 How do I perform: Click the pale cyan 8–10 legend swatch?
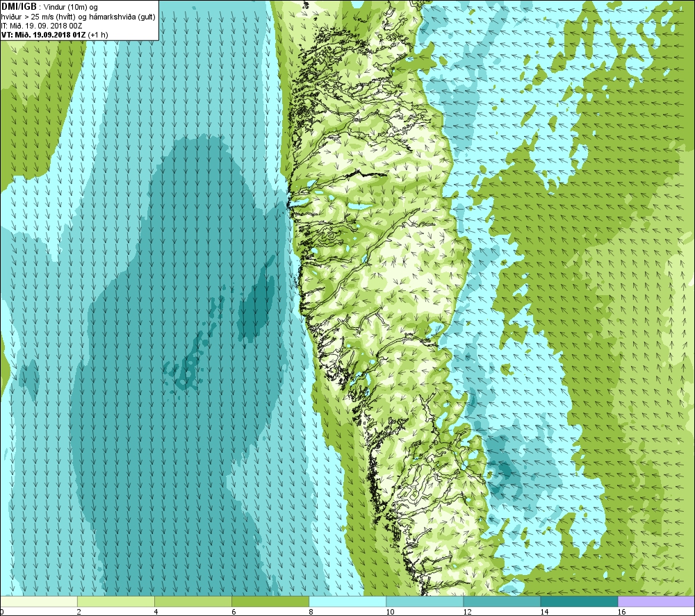pyautogui.click(x=347, y=601)
